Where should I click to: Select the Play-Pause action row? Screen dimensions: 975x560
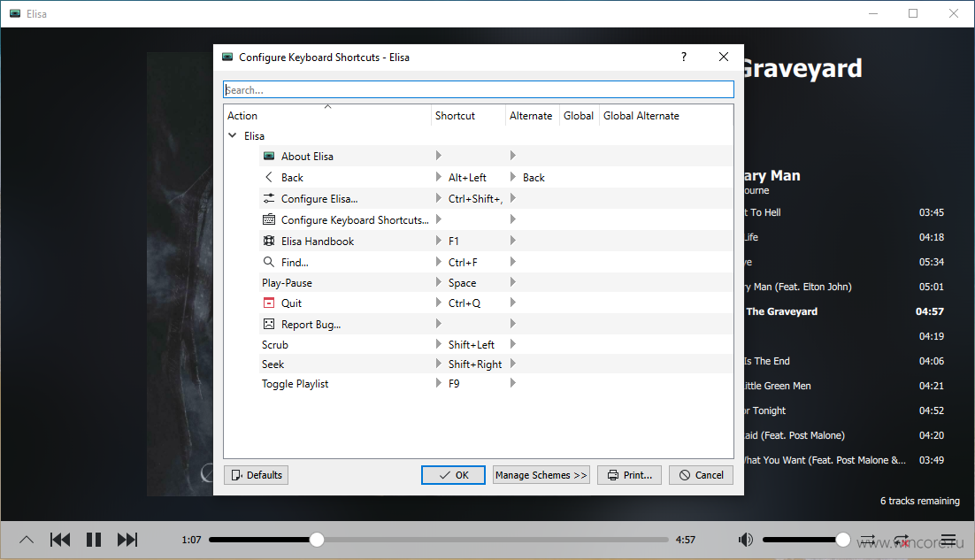[496, 282]
